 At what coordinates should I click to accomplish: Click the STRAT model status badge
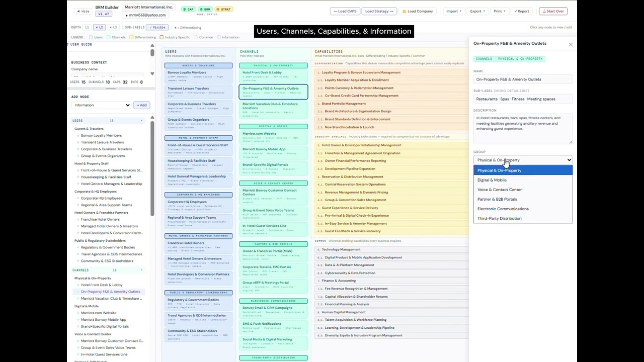tap(224, 10)
